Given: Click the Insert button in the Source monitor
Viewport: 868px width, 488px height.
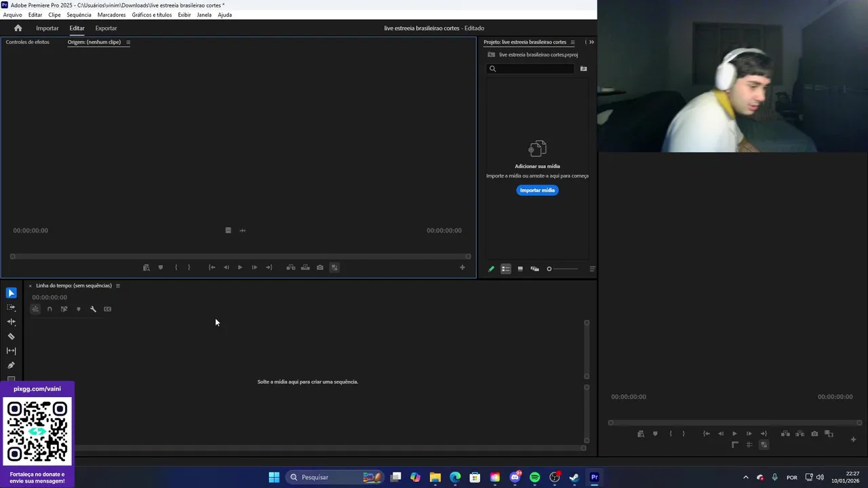Looking at the screenshot, I should pos(291,267).
